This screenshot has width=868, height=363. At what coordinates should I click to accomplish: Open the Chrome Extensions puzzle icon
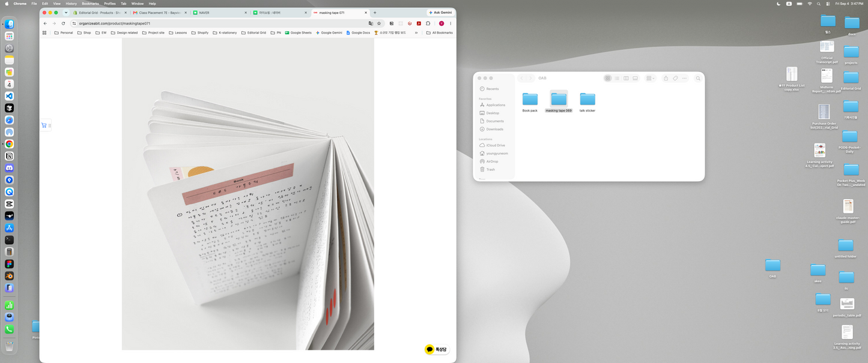coord(428,23)
